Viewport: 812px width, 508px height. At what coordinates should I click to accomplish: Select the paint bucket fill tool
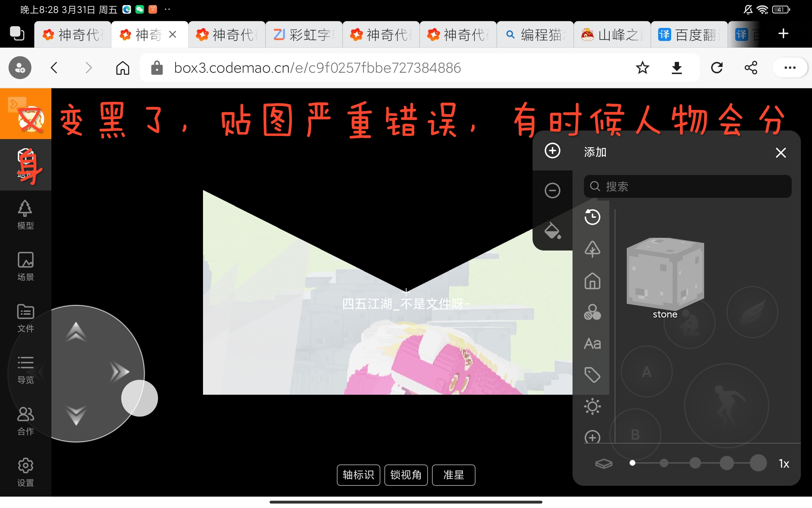pyautogui.click(x=552, y=231)
